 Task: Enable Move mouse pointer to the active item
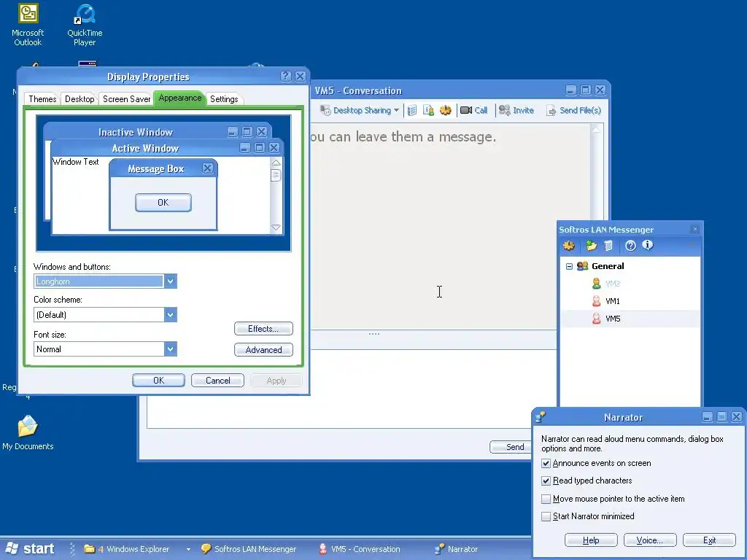(546, 499)
